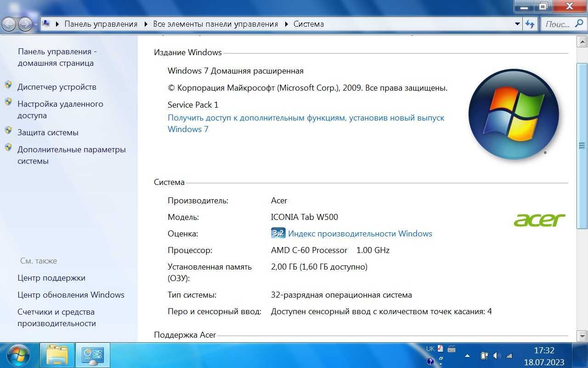Open on-screen keyboard tray icon

click(x=452, y=349)
